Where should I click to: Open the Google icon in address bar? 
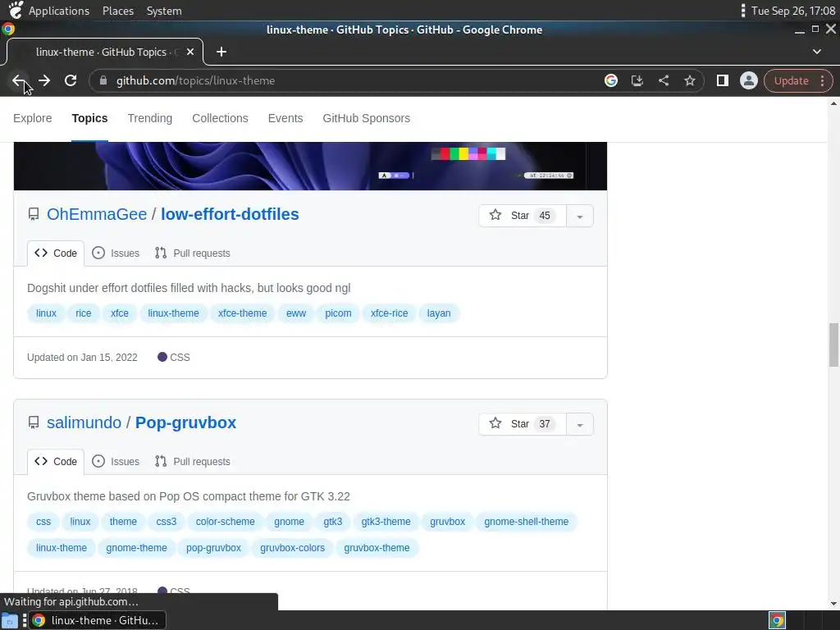click(610, 81)
